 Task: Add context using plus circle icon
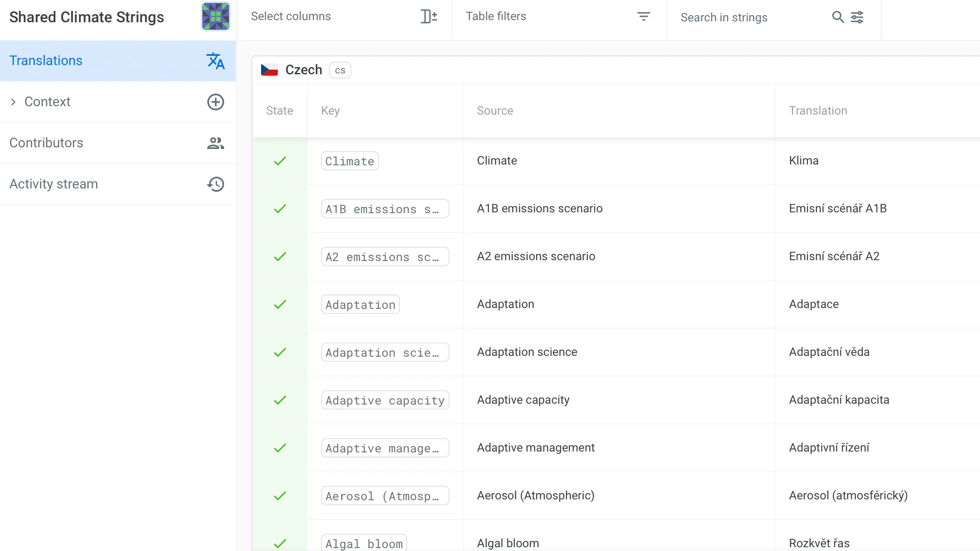point(216,102)
